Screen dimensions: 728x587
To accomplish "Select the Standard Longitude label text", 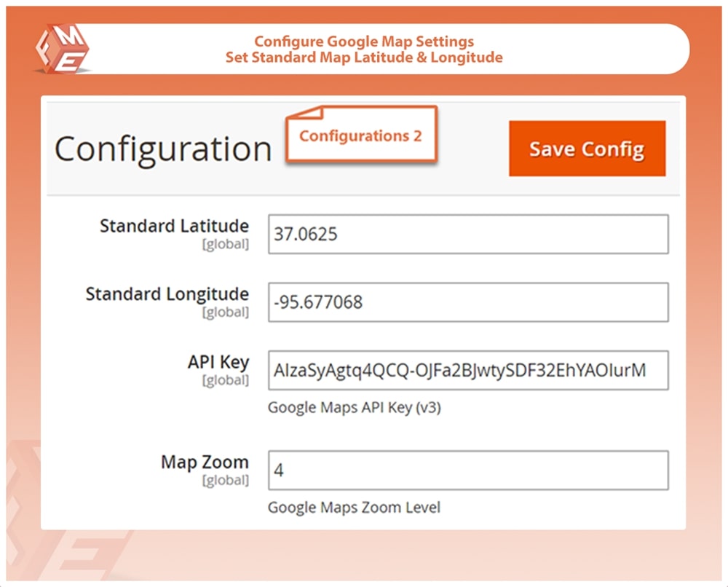I will click(x=167, y=294).
